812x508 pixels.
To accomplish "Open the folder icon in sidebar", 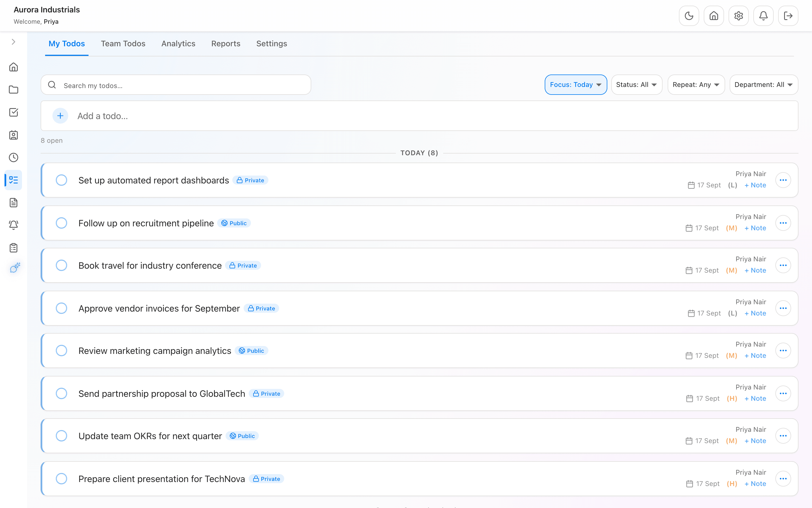I will pyautogui.click(x=14, y=90).
